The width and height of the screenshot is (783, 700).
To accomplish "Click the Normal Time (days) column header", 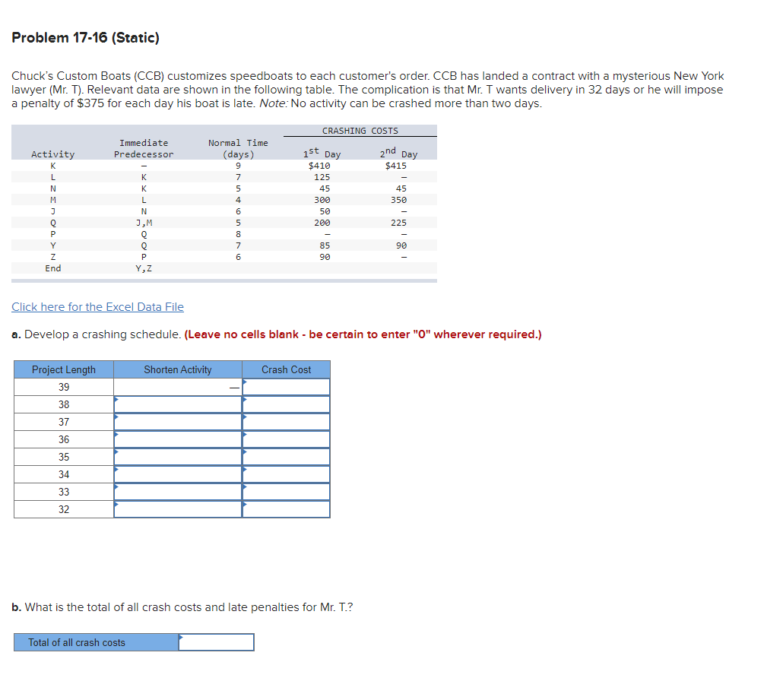I will [x=238, y=148].
